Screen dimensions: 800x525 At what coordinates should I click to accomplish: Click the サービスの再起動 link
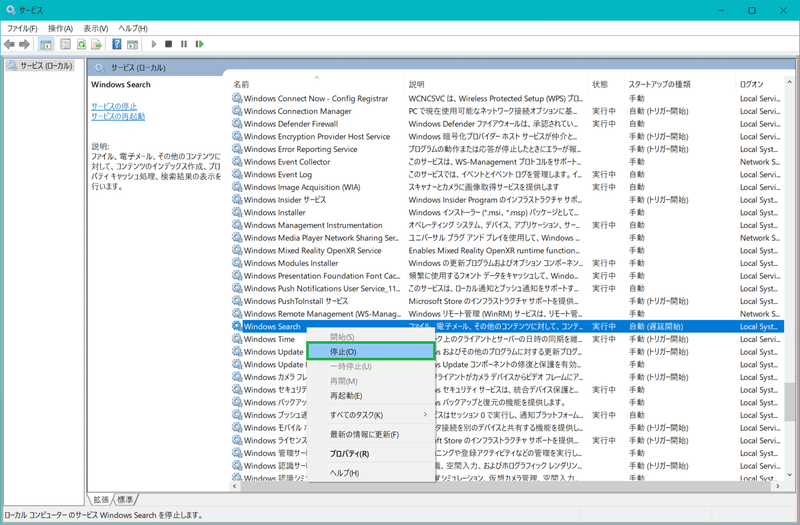(x=118, y=116)
